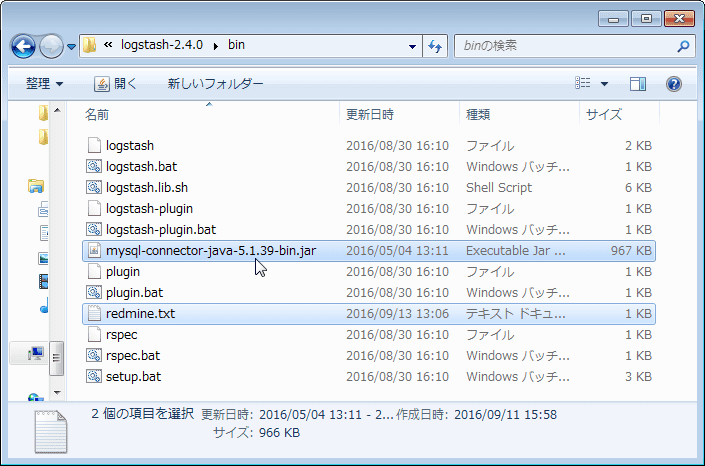
Task: Click inside the binの検索 search field
Action: point(567,46)
